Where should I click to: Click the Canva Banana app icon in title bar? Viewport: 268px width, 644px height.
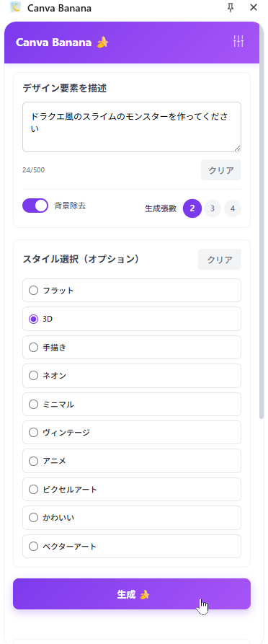click(x=15, y=7)
